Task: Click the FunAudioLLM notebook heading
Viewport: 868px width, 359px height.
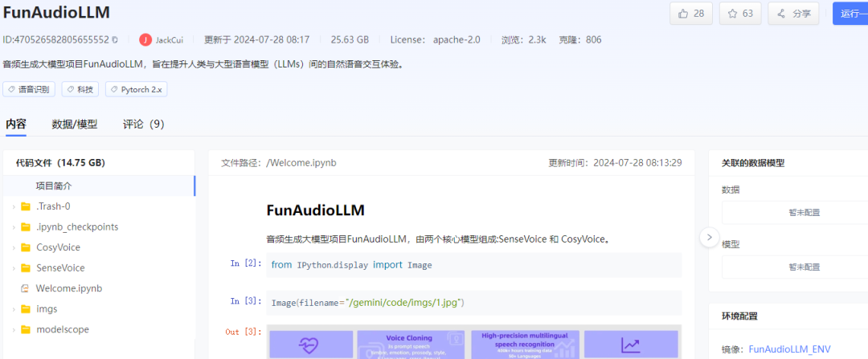Action: point(316,210)
